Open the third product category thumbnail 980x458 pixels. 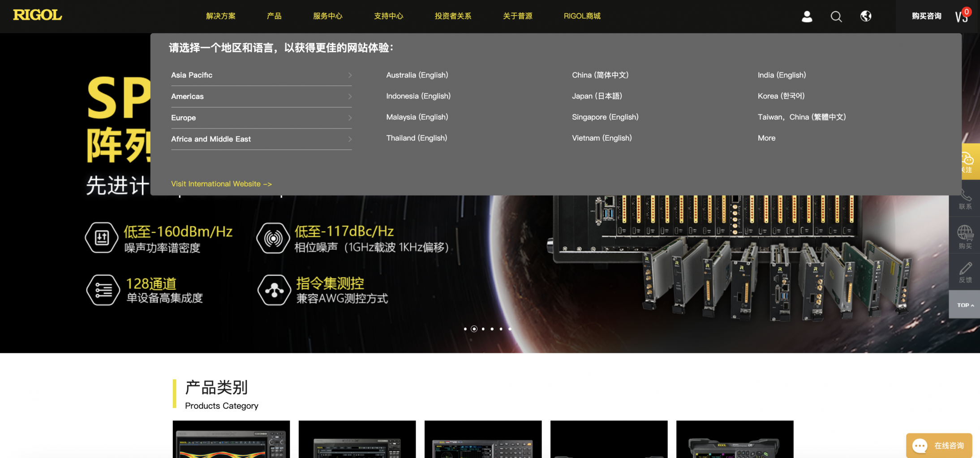[x=483, y=439]
